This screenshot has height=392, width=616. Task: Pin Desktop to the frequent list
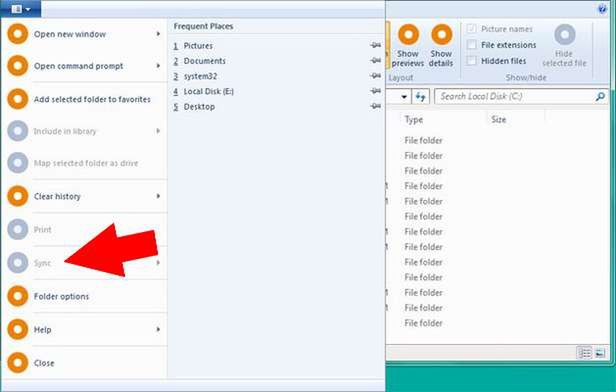(x=376, y=106)
